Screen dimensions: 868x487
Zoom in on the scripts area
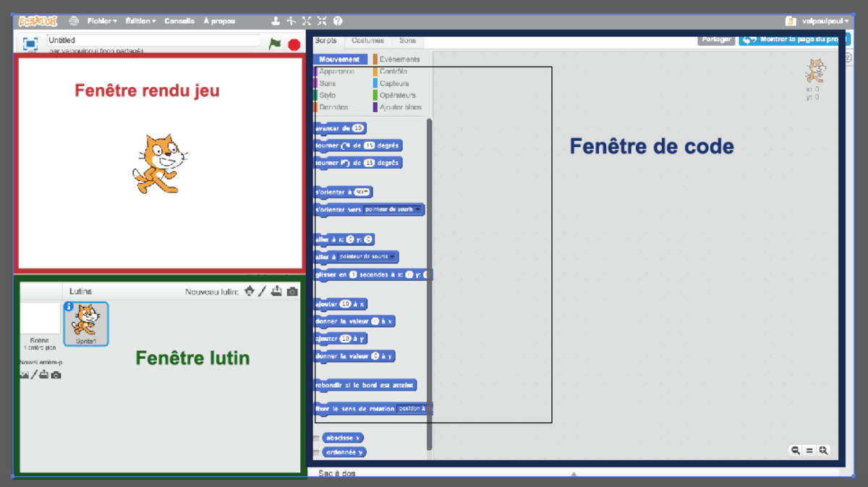click(823, 450)
